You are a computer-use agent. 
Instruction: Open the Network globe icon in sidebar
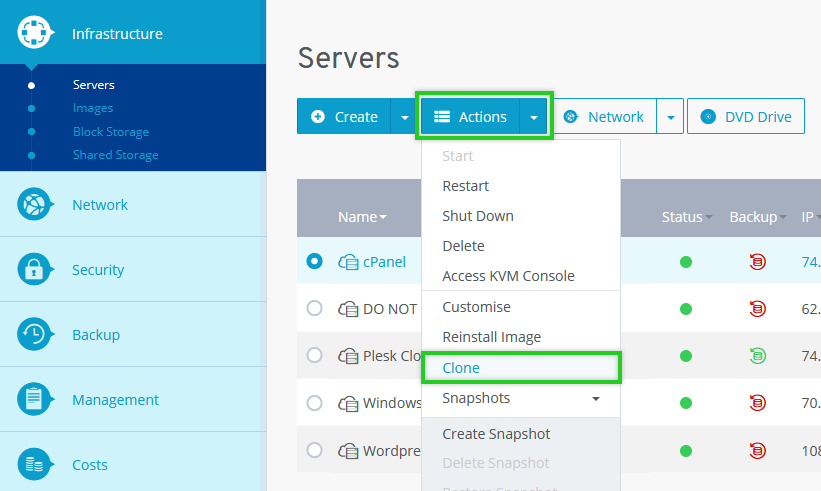pos(35,205)
